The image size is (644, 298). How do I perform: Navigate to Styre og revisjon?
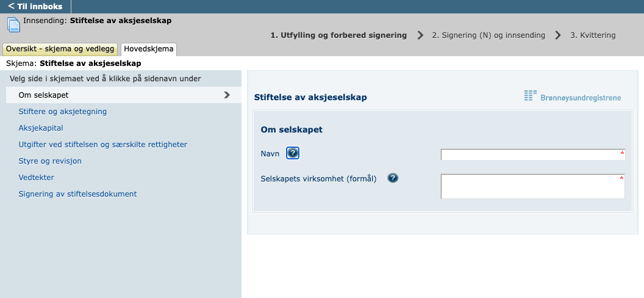[50, 161]
